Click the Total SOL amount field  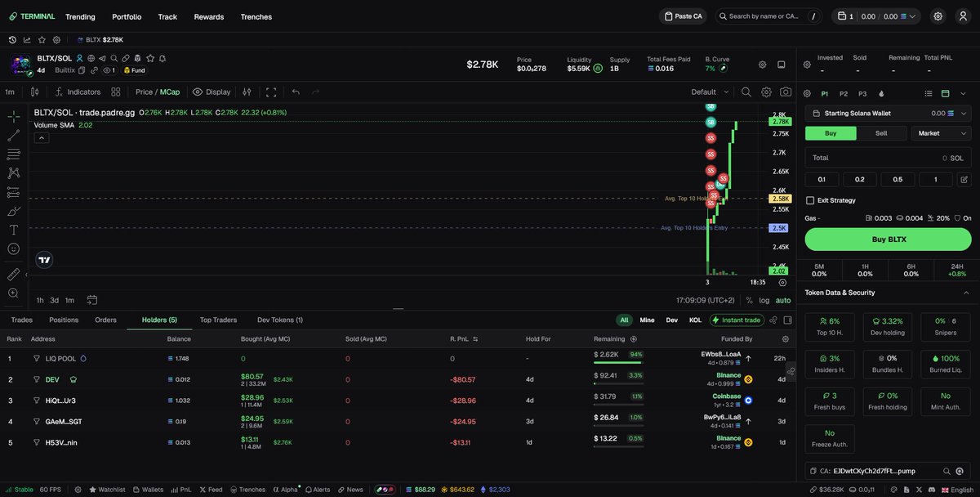point(888,158)
